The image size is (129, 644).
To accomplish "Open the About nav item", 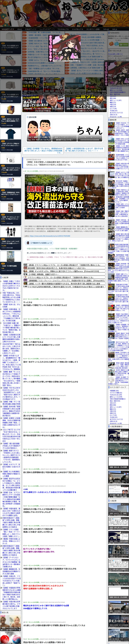I will coord(20,29).
